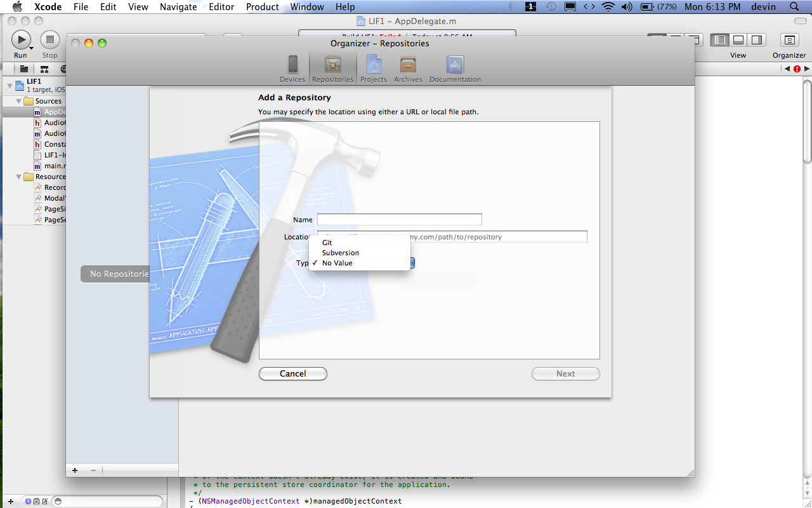Filter by recently edited files clock icon

(28, 502)
